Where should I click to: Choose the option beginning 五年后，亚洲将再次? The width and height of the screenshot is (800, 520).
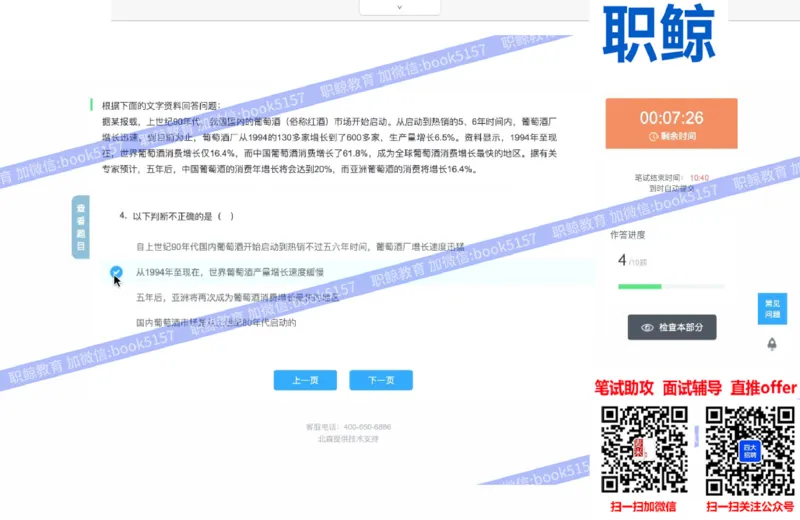tap(237, 297)
